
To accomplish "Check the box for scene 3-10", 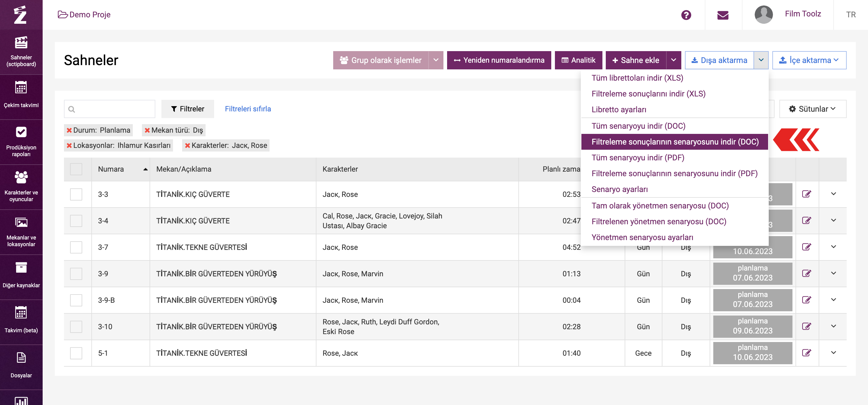I will pyautogui.click(x=76, y=326).
